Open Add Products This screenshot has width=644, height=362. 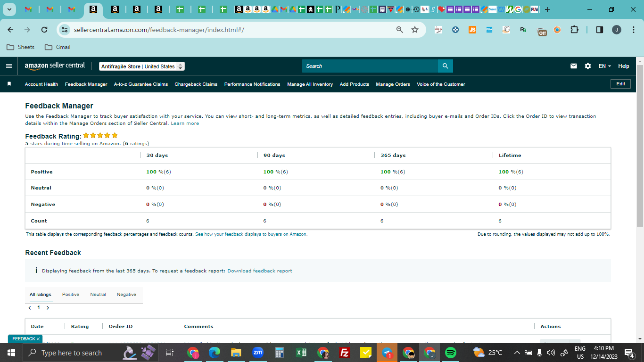click(x=355, y=84)
